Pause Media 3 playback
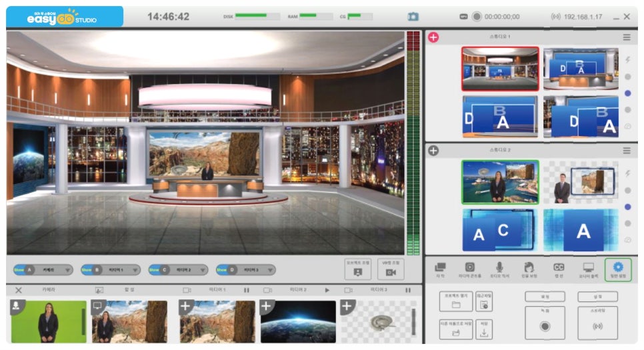This screenshot has width=644, height=350. 408,290
